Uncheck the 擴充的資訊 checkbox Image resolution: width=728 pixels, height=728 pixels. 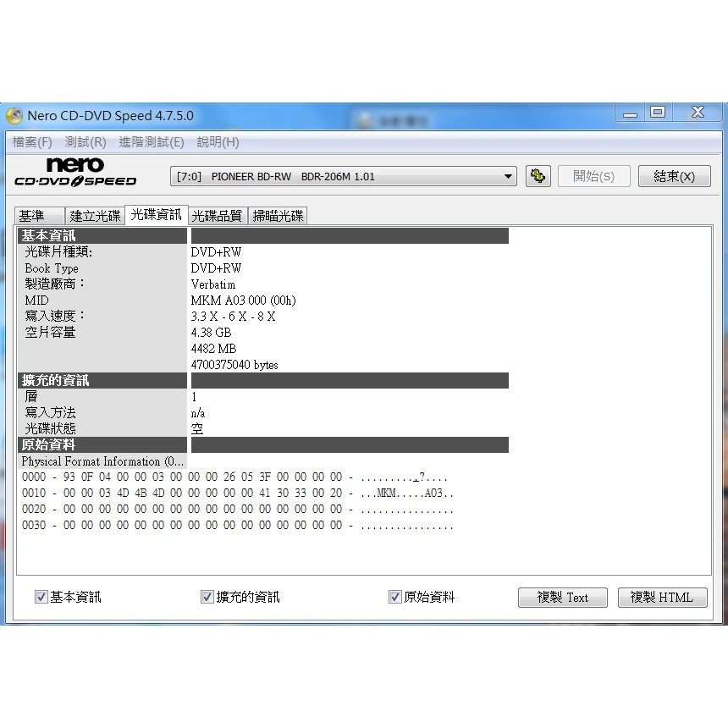(x=207, y=597)
